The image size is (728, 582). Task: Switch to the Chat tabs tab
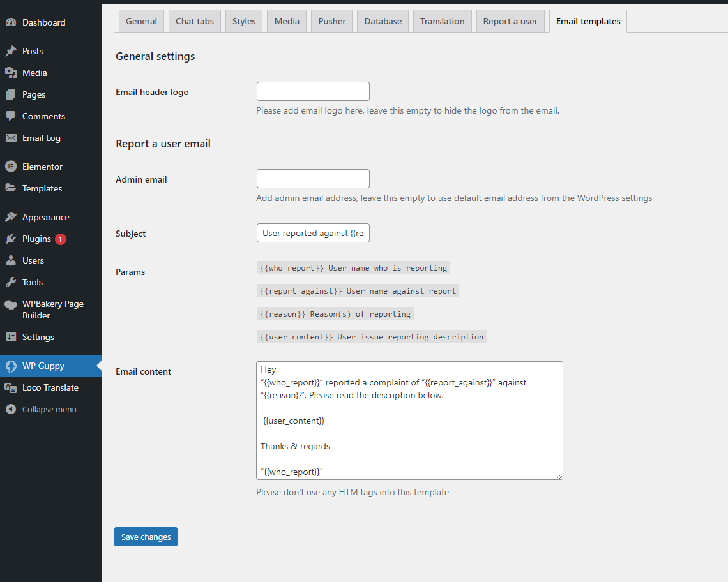pos(195,21)
